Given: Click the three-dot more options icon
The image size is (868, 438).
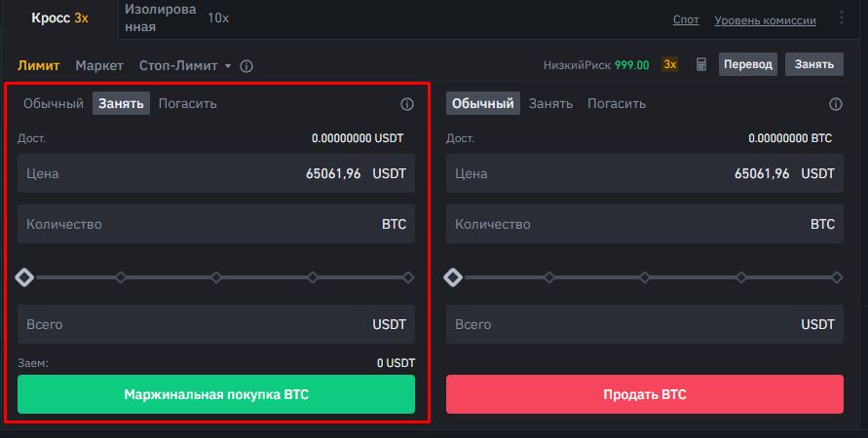Looking at the screenshot, I should point(842,18).
